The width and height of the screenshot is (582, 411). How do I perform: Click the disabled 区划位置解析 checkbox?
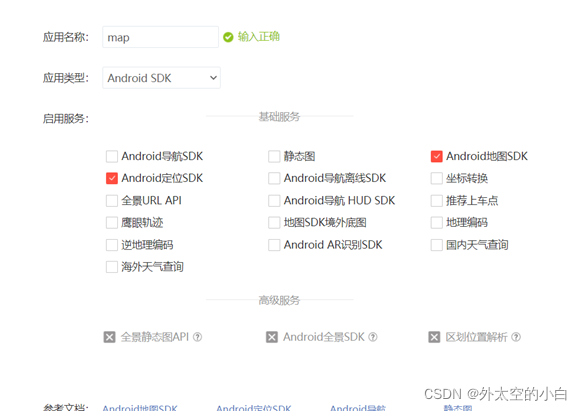(x=434, y=337)
